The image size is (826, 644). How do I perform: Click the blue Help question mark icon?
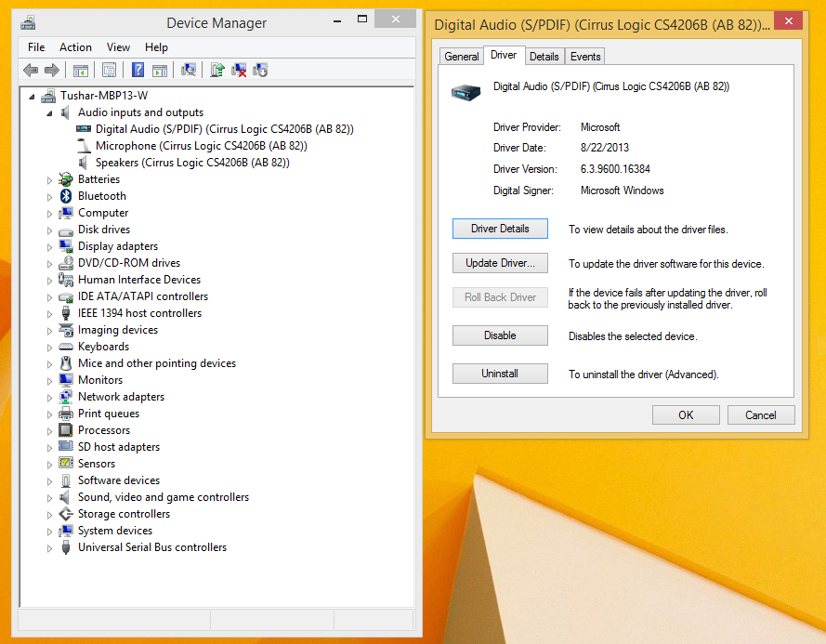click(138, 70)
